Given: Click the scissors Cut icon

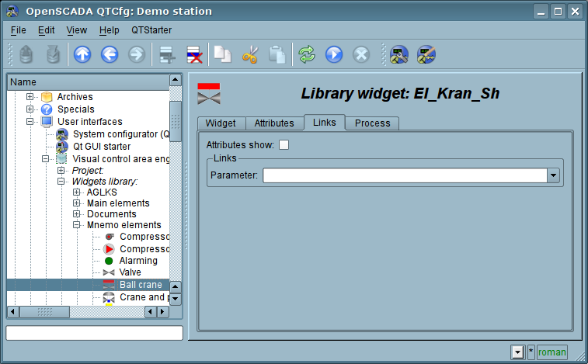Looking at the screenshot, I should [x=249, y=54].
